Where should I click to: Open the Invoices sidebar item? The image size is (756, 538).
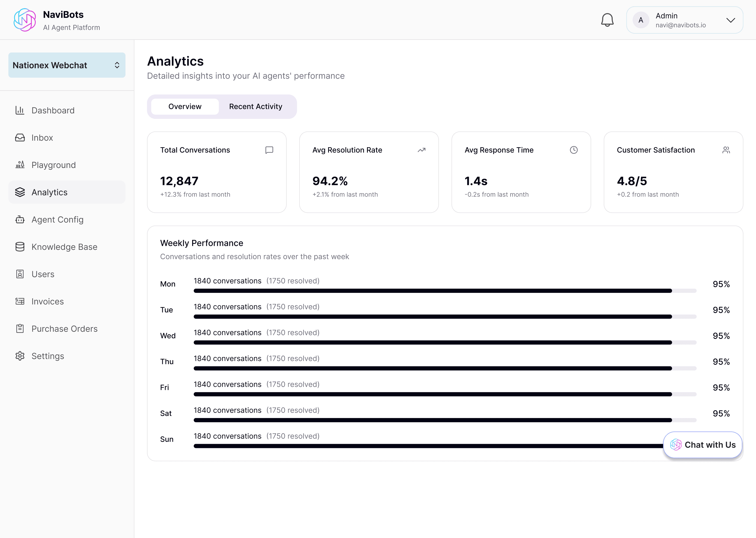point(47,302)
